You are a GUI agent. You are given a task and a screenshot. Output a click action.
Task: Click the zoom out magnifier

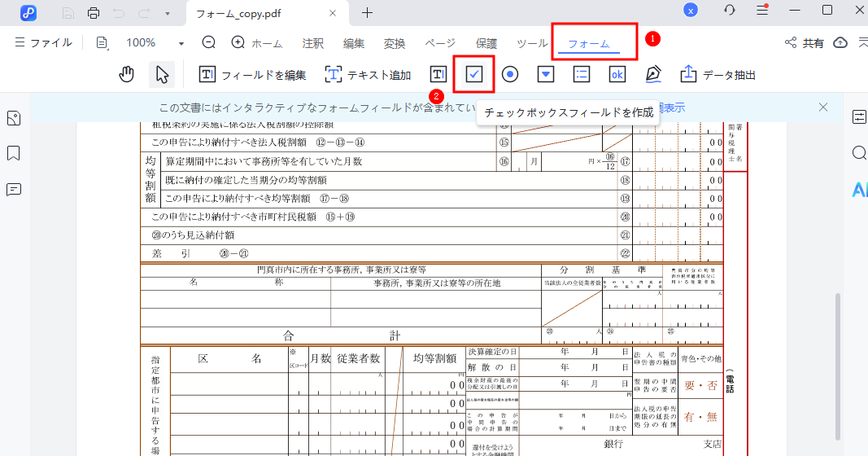(209, 42)
